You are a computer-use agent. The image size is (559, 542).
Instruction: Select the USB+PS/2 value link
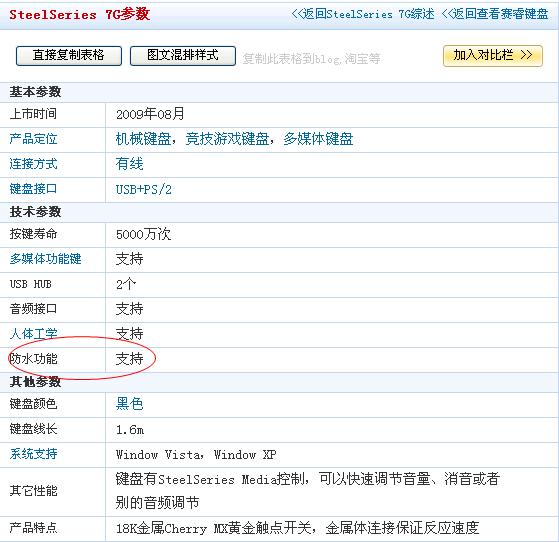144,189
